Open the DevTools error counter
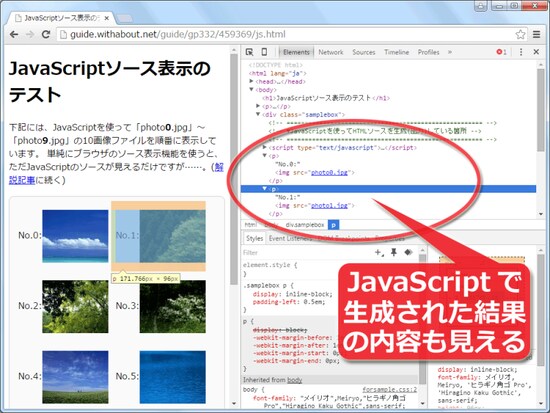The width and height of the screenshot is (550, 413). [x=501, y=52]
